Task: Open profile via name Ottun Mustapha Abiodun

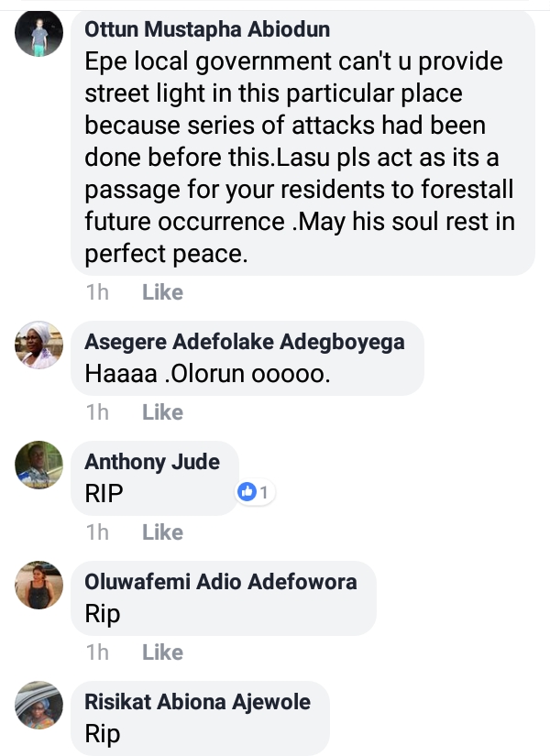Action: (207, 30)
